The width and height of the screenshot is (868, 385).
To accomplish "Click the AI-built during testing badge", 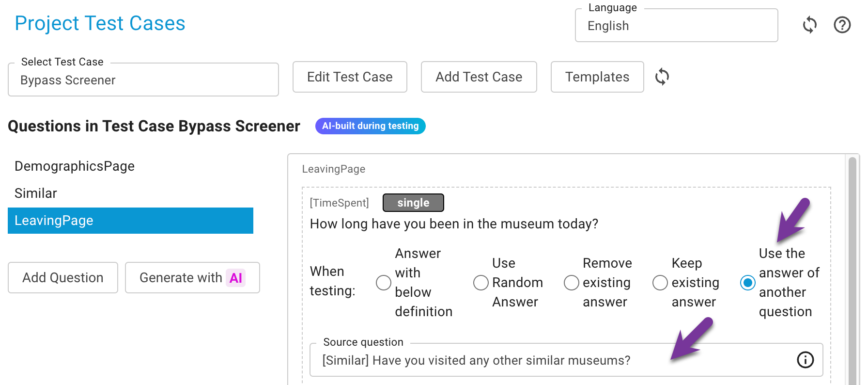I will 370,126.
